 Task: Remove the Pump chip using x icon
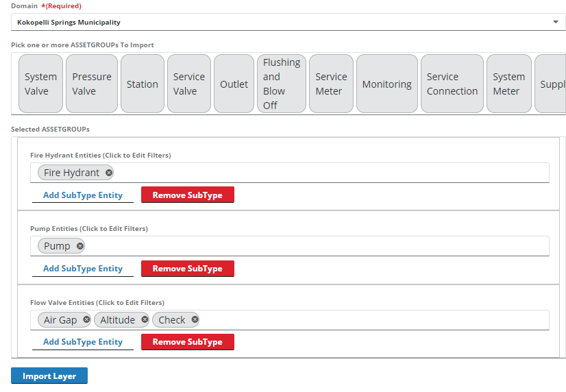tap(80, 246)
